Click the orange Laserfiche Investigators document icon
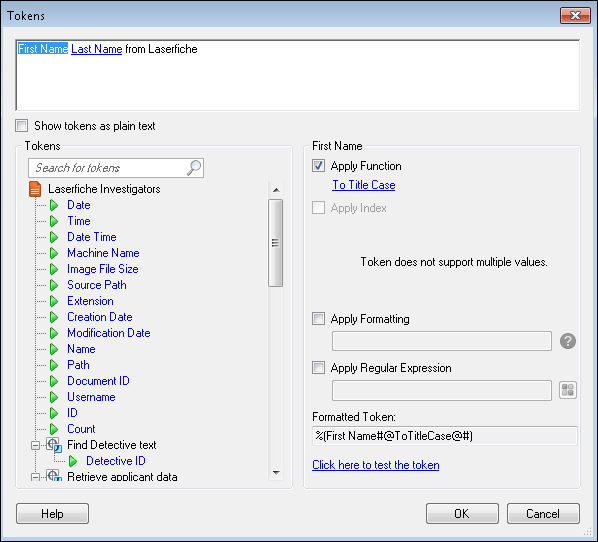Screen dimensions: 598x542 [35, 189]
